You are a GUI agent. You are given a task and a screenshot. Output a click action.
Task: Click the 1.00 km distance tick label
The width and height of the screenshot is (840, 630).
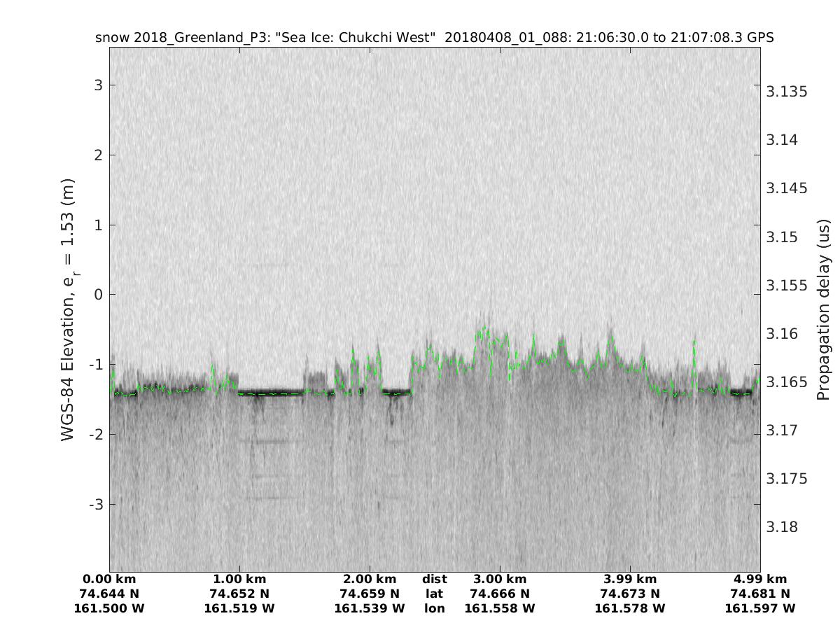click(x=239, y=579)
